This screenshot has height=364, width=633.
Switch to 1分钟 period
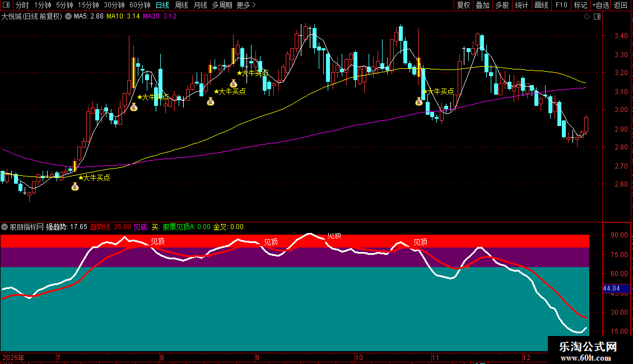[x=43, y=5]
